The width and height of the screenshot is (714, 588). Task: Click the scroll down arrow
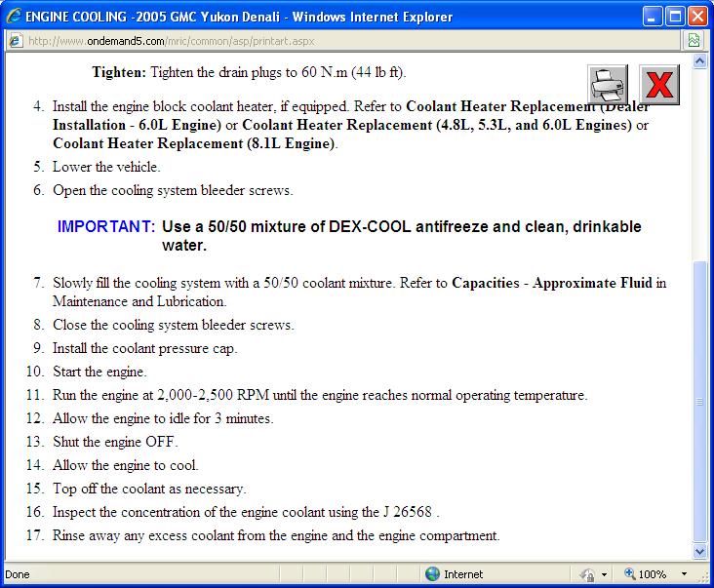tap(699, 551)
